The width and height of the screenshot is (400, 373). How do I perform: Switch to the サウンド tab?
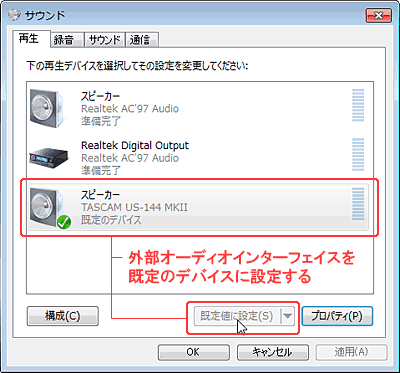(105, 40)
